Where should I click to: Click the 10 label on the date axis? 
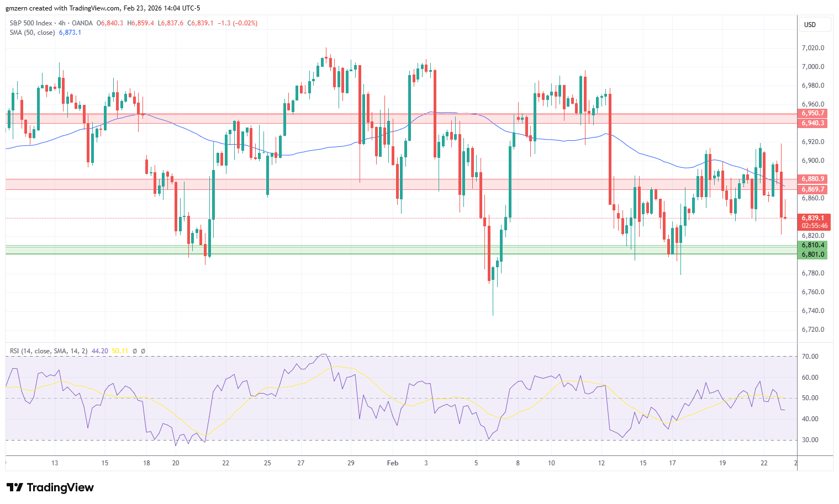(551, 463)
